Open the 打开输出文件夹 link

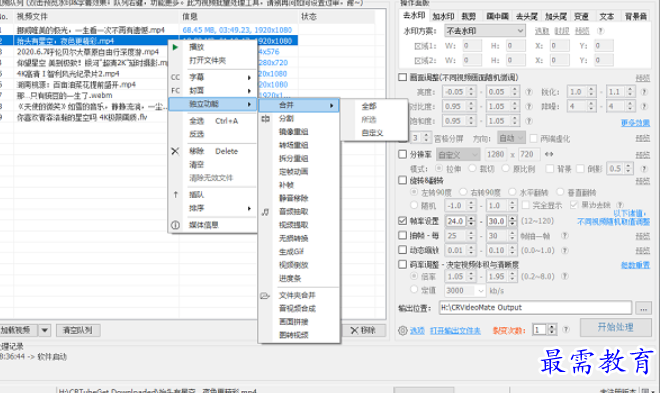click(x=456, y=331)
